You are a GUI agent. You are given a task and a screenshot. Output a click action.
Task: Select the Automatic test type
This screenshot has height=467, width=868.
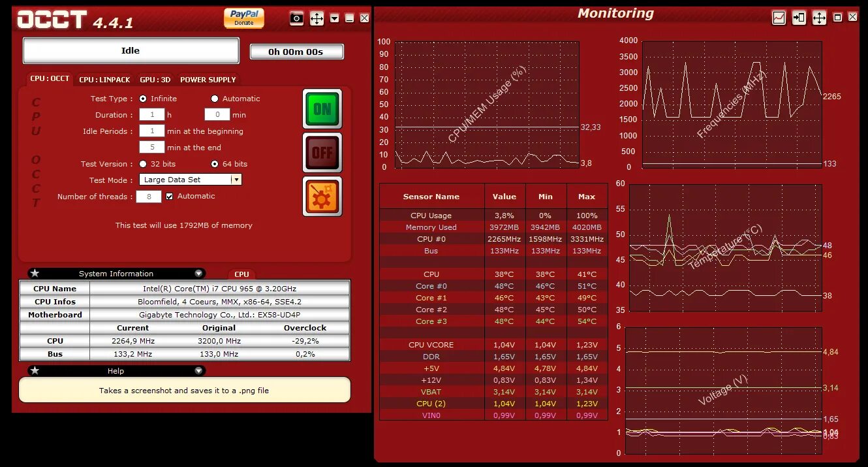[215, 99]
